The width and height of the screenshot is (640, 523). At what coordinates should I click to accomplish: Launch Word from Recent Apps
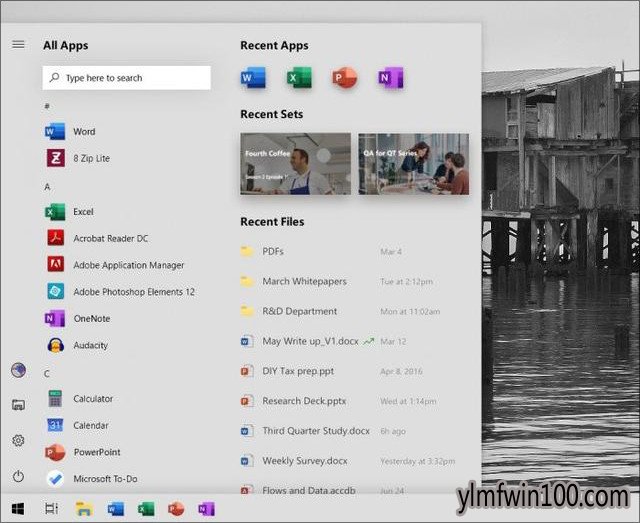[253, 78]
